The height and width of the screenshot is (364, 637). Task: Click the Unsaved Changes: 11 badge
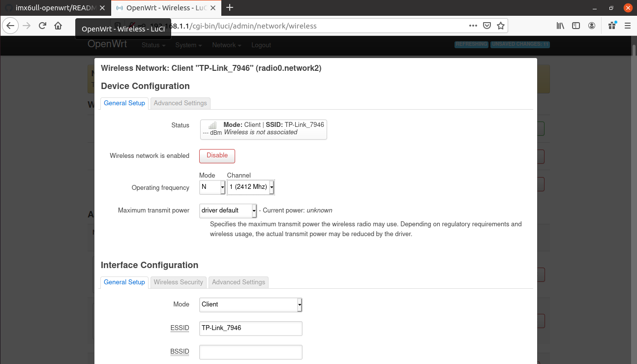point(520,44)
